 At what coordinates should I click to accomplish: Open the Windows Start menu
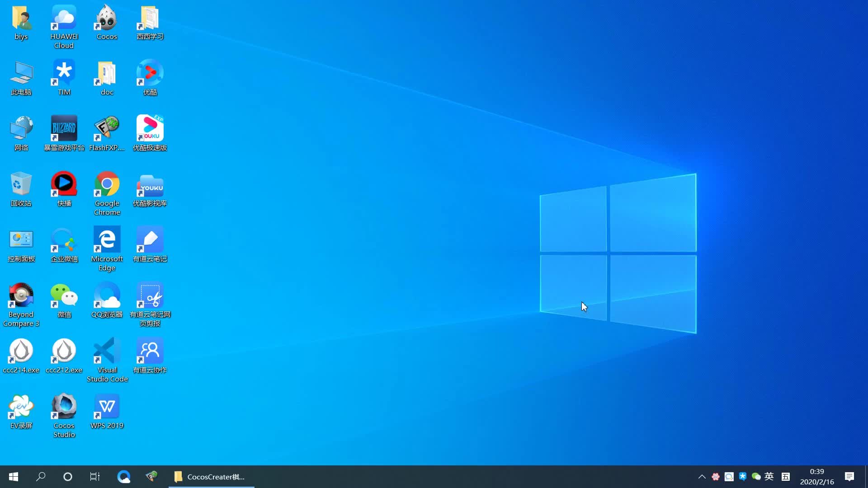14,477
